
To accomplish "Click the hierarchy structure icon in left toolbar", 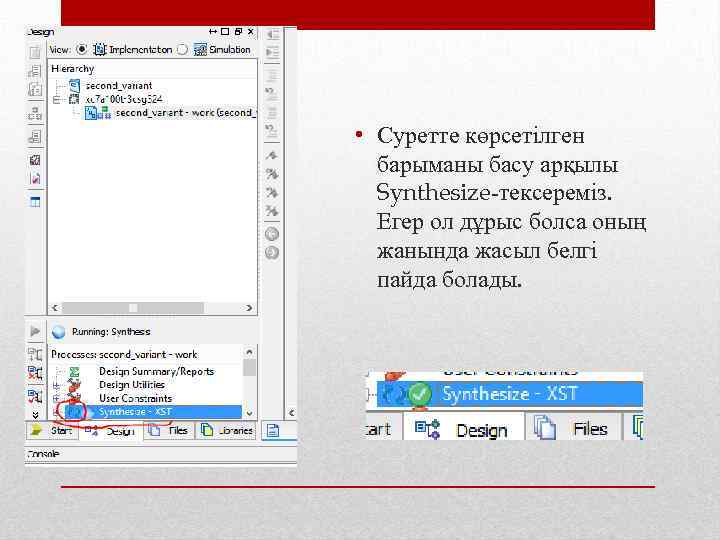I will pyautogui.click(x=35, y=113).
